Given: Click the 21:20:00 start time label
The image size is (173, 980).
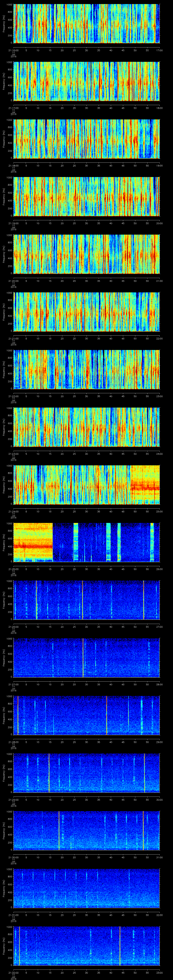Looking at the screenshot, I should (13, 281).
